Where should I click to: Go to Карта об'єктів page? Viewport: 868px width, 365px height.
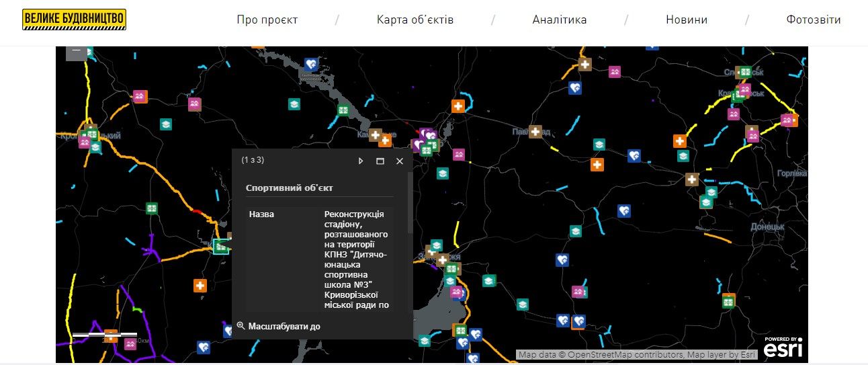point(415,19)
